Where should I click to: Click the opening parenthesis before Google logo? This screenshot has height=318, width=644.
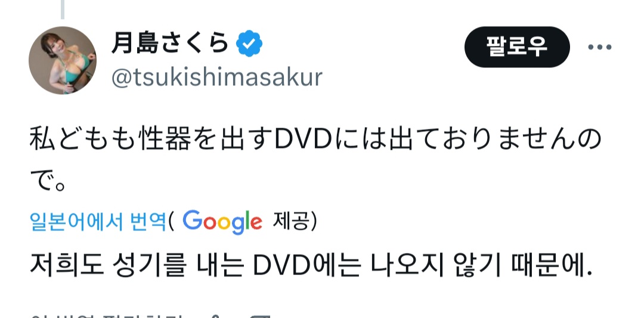point(171,222)
